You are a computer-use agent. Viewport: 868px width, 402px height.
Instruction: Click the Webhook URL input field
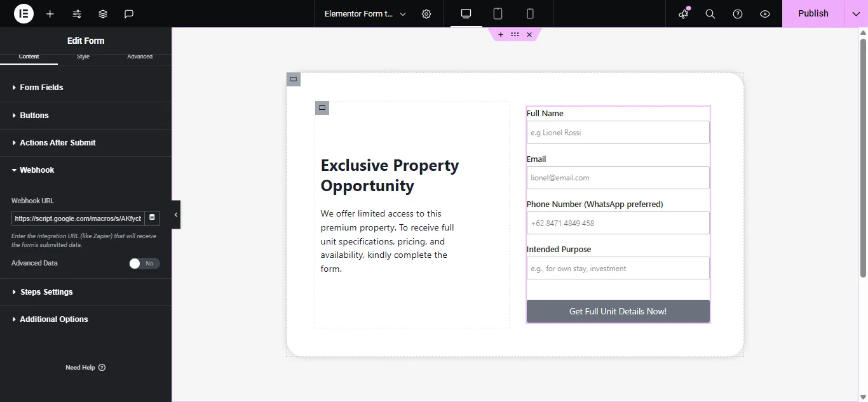tap(78, 218)
